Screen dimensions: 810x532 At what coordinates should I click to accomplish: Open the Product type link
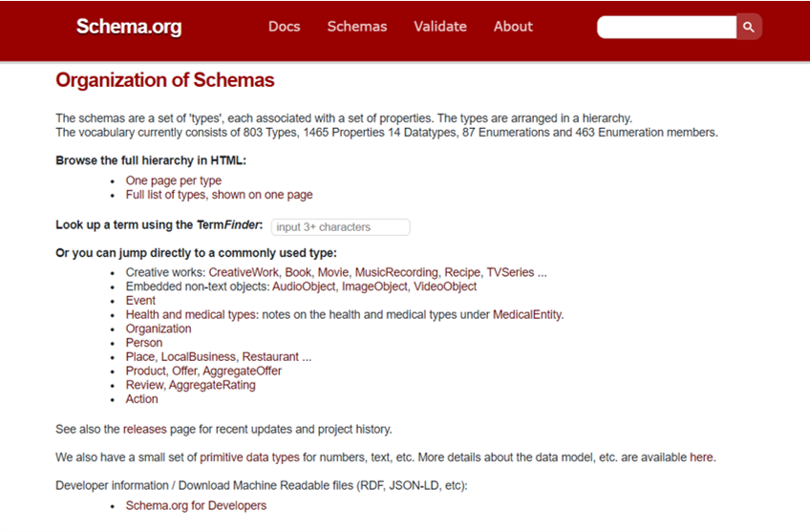click(146, 371)
